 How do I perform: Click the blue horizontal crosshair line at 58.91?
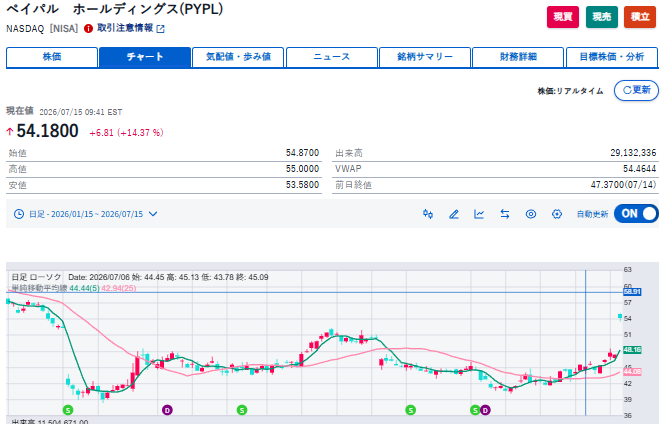(x=313, y=292)
